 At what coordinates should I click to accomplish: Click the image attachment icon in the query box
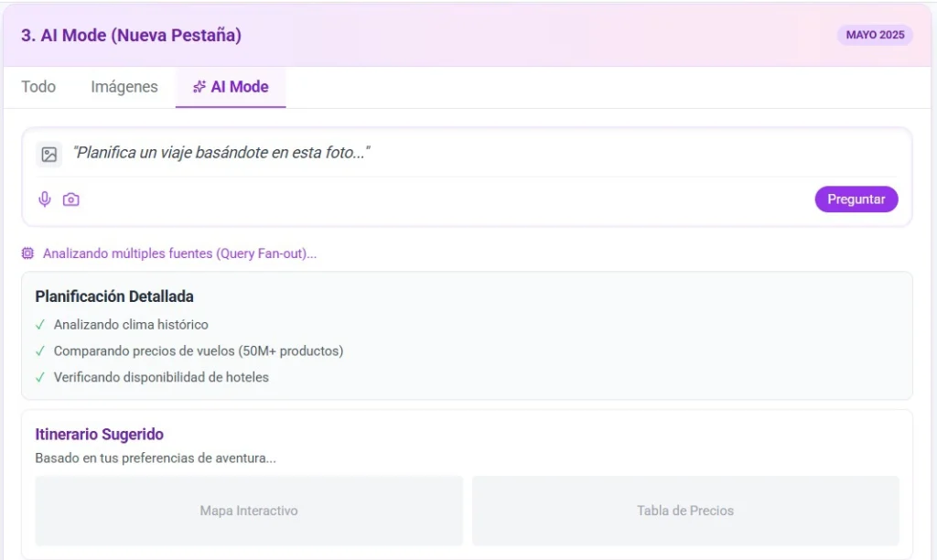pyautogui.click(x=49, y=155)
